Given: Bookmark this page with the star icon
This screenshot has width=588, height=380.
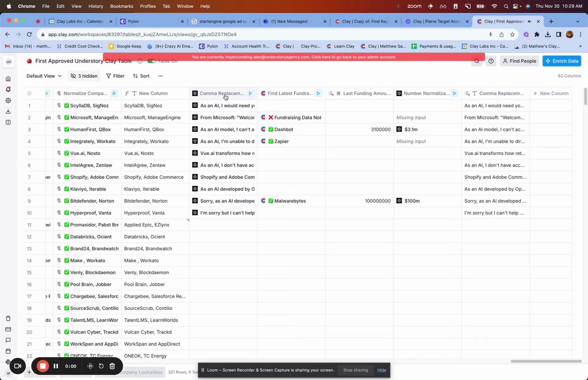Looking at the screenshot, I should [x=512, y=34].
